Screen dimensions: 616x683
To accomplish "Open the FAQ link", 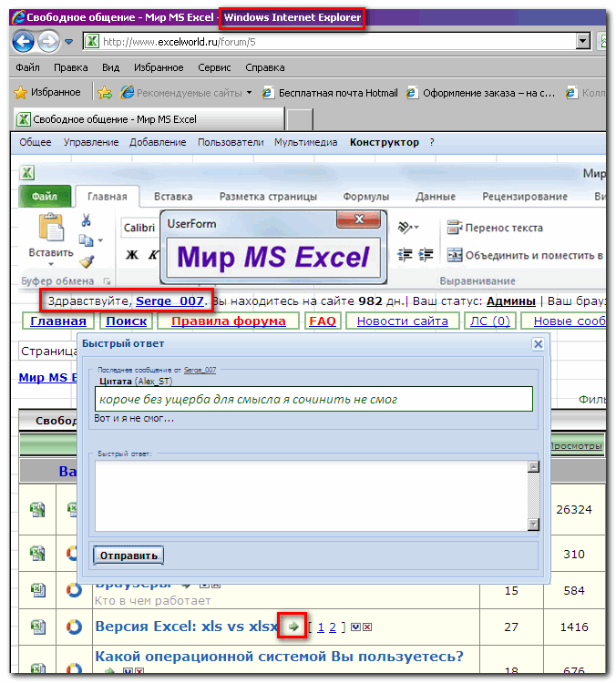I will 323,321.
